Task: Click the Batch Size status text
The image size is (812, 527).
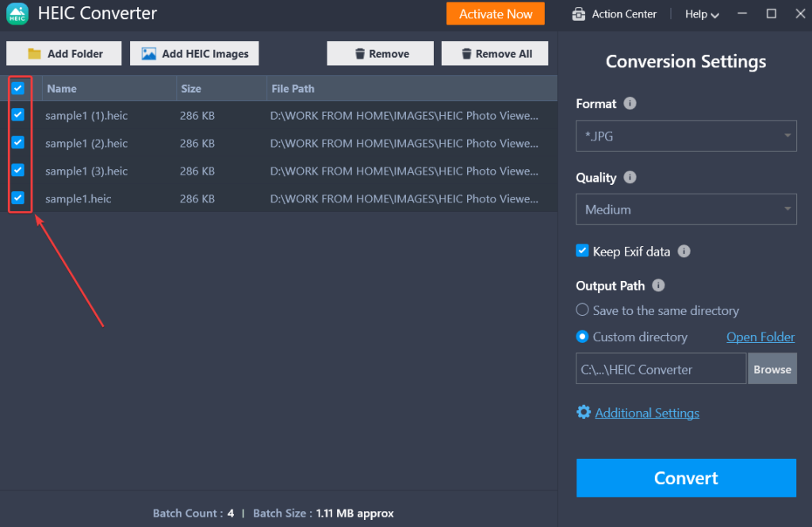Action: click(x=324, y=513)
